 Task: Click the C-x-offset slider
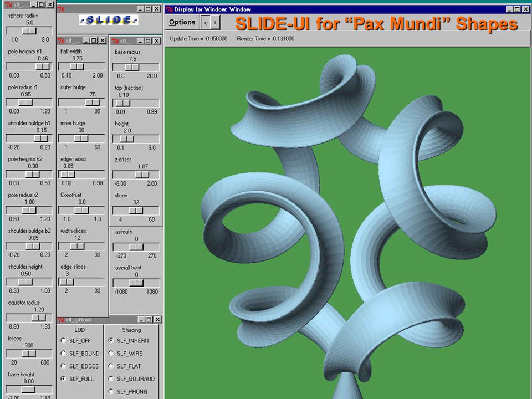point(81,211)
